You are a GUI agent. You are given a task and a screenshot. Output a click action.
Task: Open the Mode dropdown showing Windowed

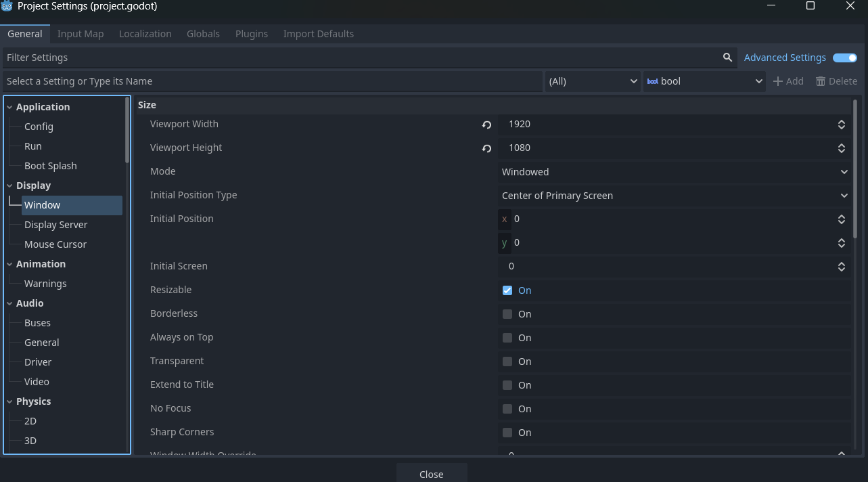[x=674, y=172]
